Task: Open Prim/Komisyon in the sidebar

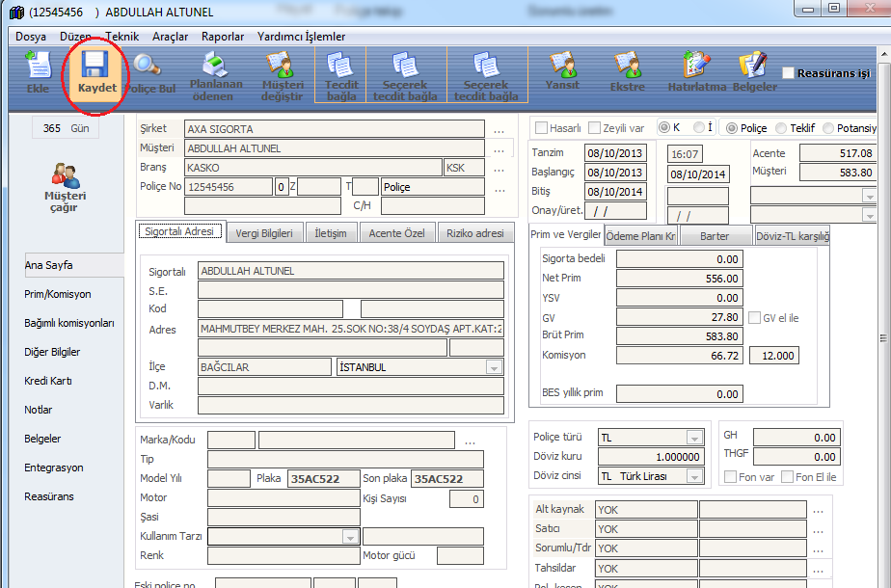Action: click(x=58, y=294)
